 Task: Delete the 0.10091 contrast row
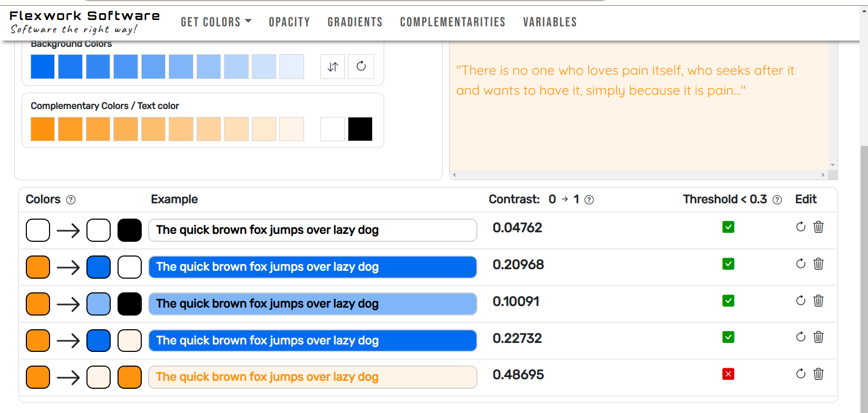[x=818, y=301]
